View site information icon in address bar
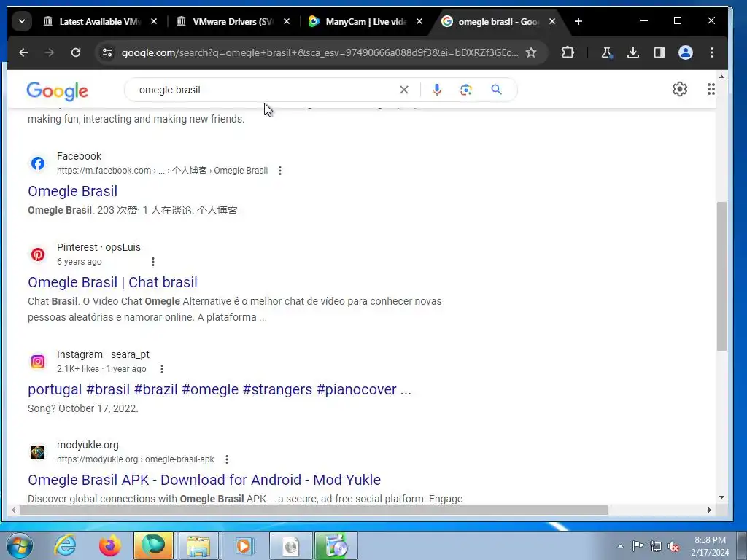The image size is (747, 560). click(x=107, y=52)
